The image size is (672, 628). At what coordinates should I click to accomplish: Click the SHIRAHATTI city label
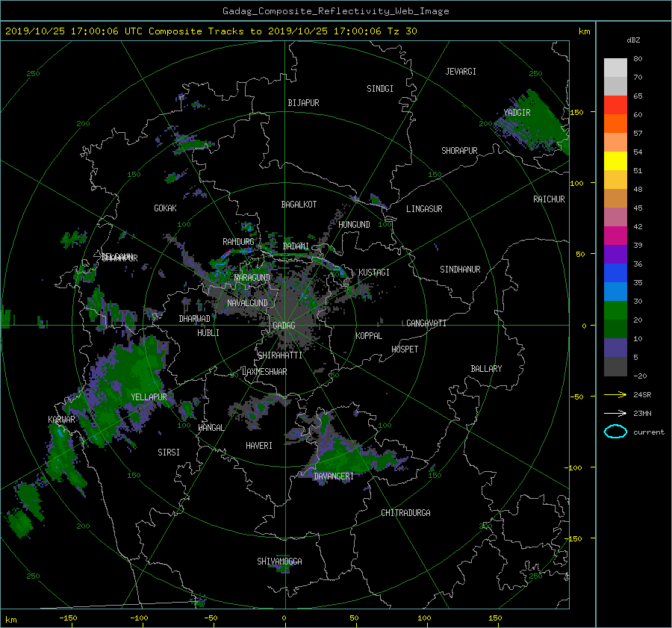pos(280,355)
